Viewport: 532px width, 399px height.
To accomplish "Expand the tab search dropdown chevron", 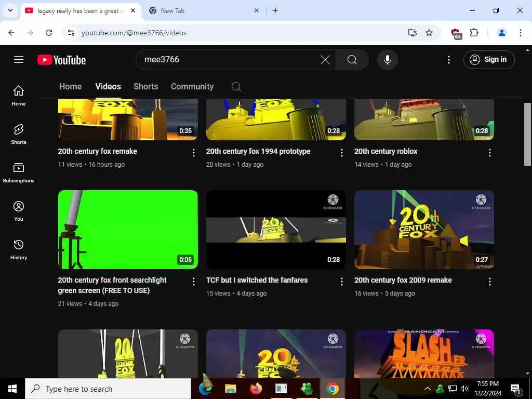I will tap(10, 10).
